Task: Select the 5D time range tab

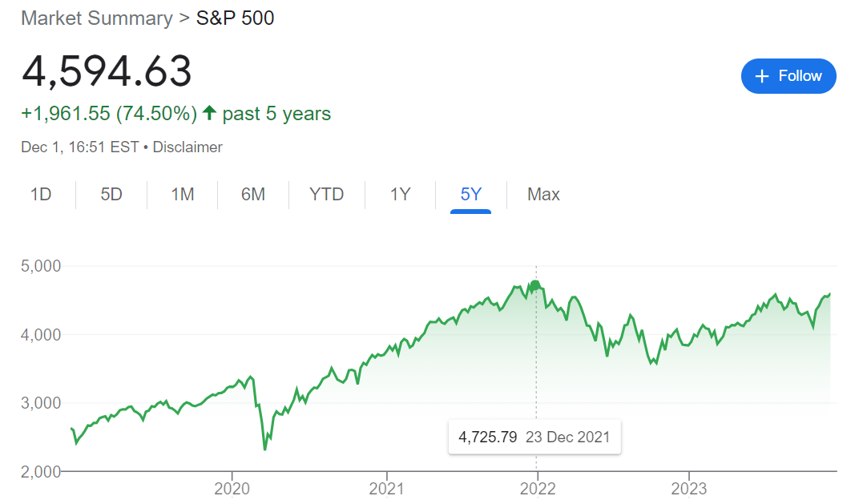Action: (111, 195)
